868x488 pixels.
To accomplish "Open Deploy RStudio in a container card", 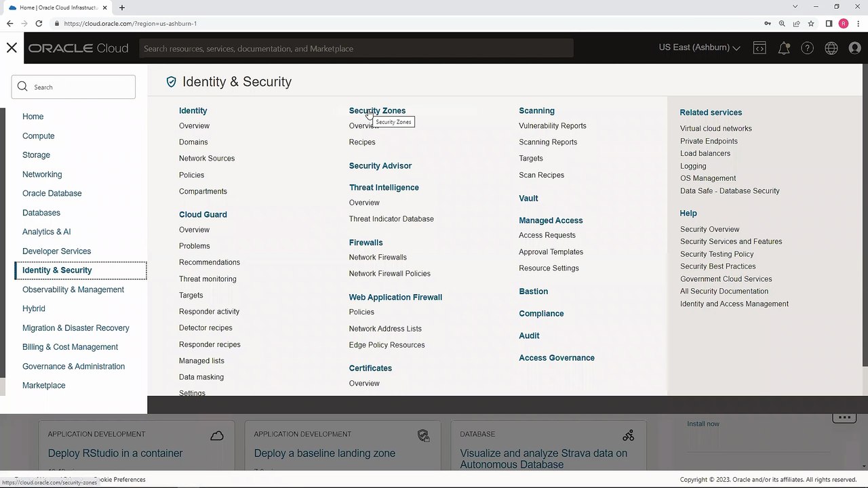I will tap(137, 445).
